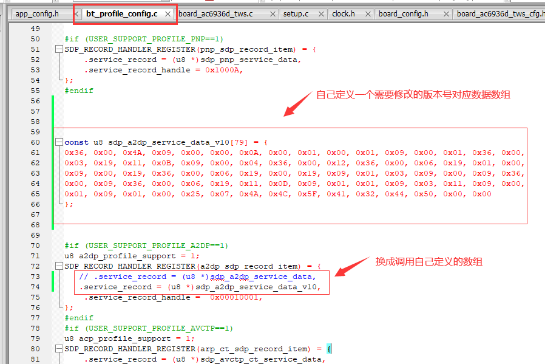This screenshot has width=545, height=364.
Task: Open the board_ac6936d_tws_cfg.h tab
Action: point(501,14)
